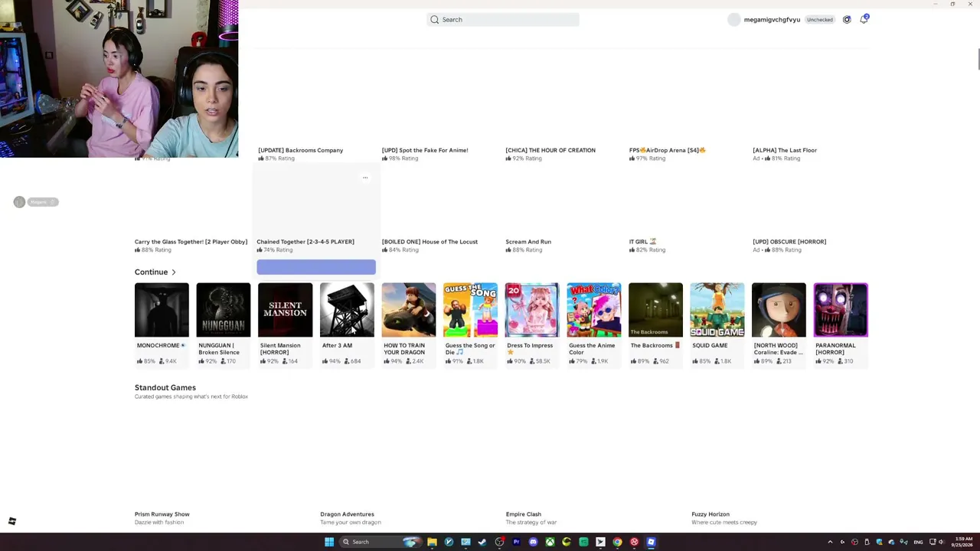The height and width of the screenshot is (551, 980).
Task: Open The Backrooms game thumbnail
Action: [x=655, y=310]
